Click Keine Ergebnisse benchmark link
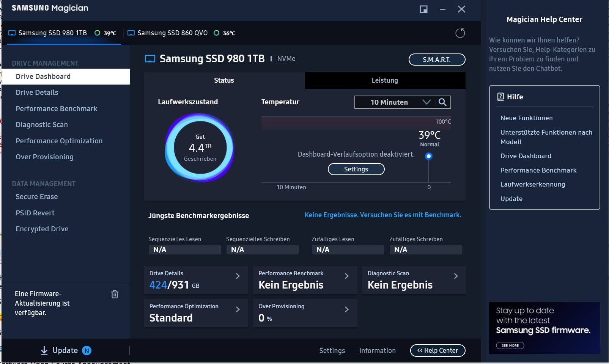This screenshot has width=609, height=364. pos(383,215)
